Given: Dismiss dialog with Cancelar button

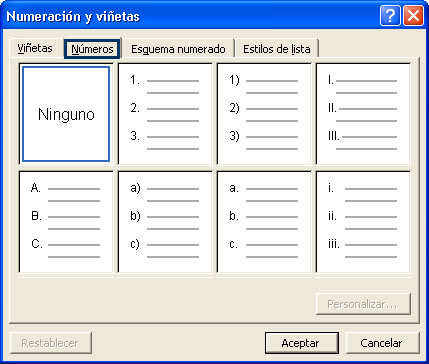Looking at the screenshot, I should [382, 343].
